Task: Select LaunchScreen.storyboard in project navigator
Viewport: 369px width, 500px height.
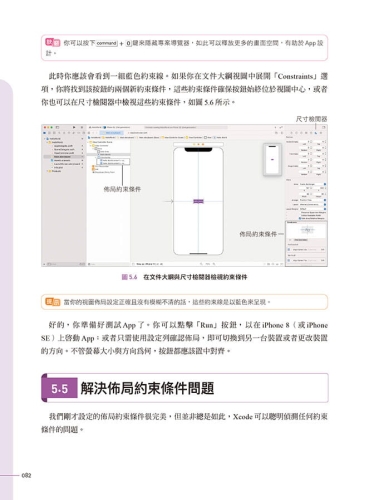Action: 66,164
